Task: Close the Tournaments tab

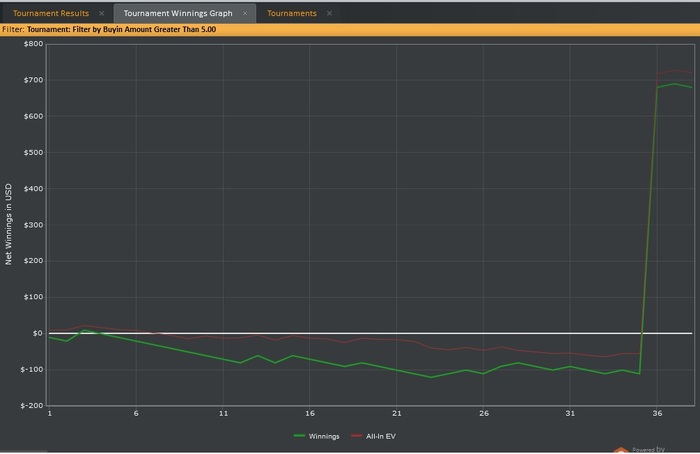Action: tap(330, 14)
